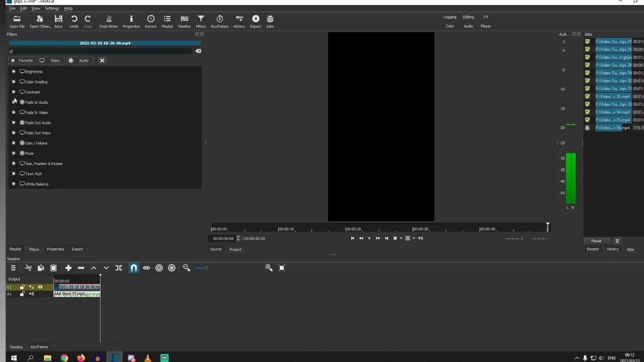Toggle scrub while dragging eye icon
This screenshot has width=644, height=362.
tap(146, 268)
